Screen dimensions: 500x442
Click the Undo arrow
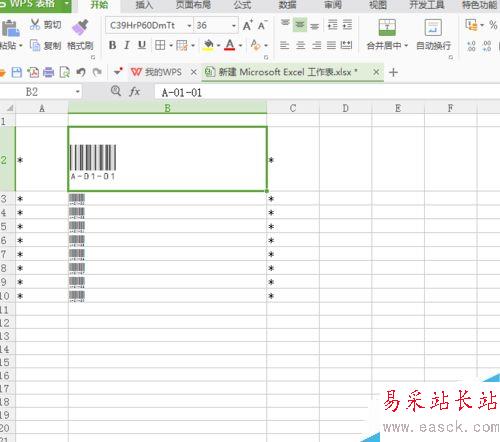pyautogui.click(x=81, y=72)
